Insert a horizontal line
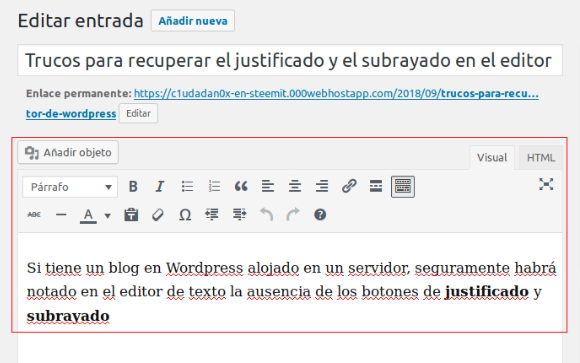This screenshot has width=580, height=363. coord(61,215)
